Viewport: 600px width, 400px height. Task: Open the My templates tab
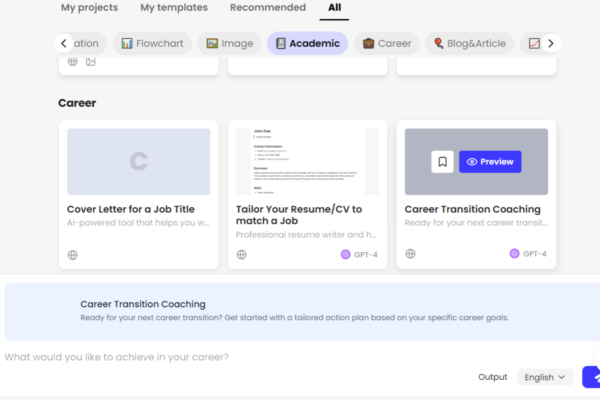click(x=174, y=8)
